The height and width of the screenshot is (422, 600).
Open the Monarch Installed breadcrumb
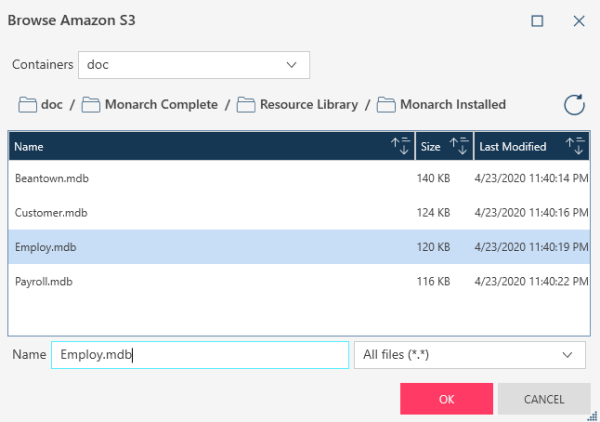tap(453, 104)
